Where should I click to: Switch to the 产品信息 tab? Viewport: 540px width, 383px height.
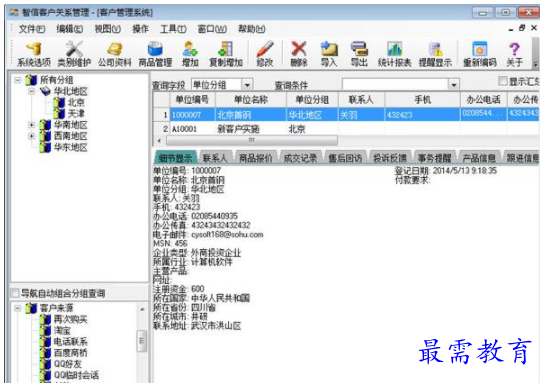coord(479,158)
